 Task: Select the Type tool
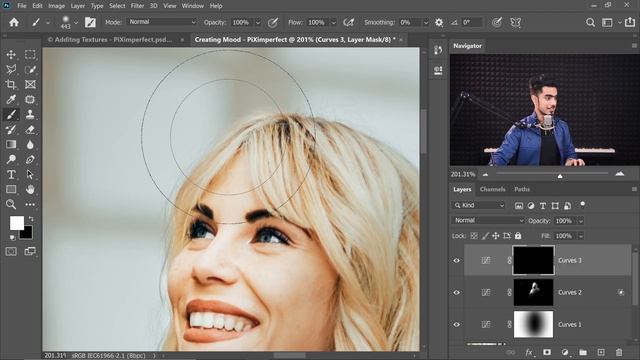click(x=11, y=174)
